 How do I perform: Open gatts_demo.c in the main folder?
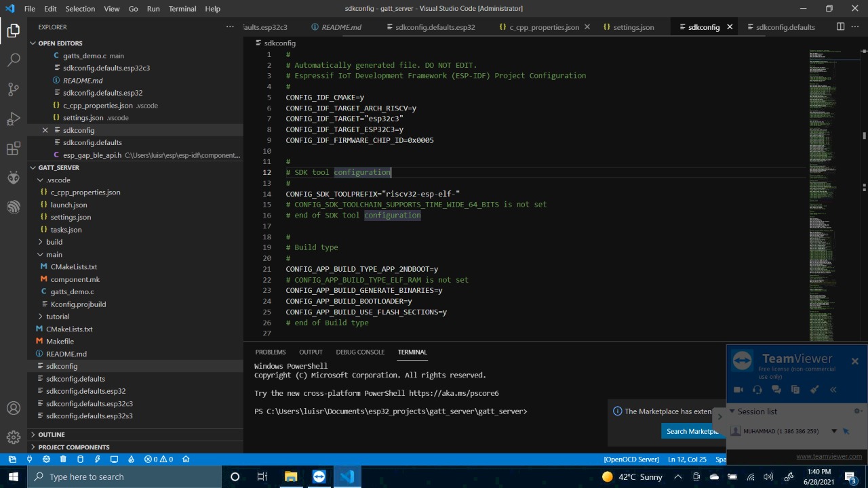point(72,291)
